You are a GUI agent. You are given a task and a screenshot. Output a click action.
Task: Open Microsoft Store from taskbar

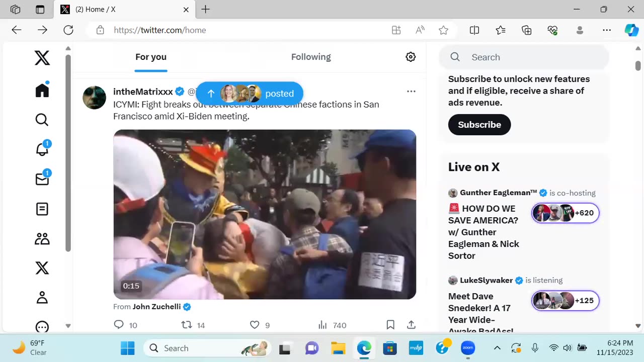[x=390, y=348]
